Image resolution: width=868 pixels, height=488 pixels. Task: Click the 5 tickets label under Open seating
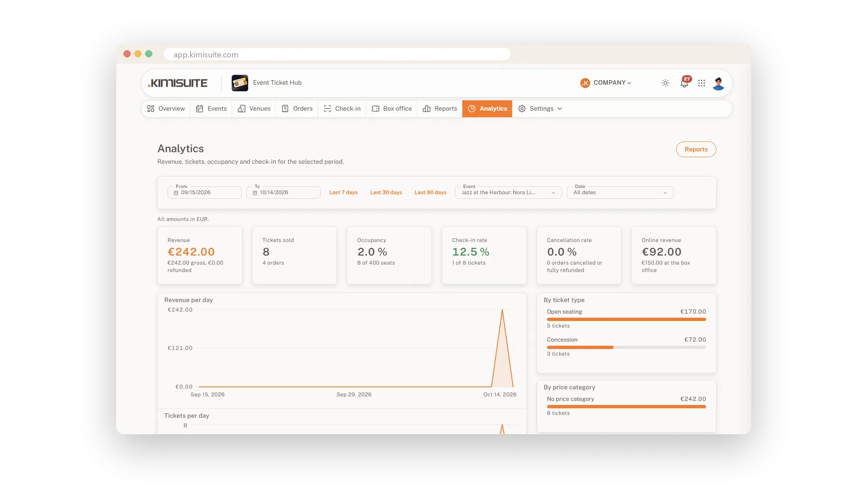(558, 326)
